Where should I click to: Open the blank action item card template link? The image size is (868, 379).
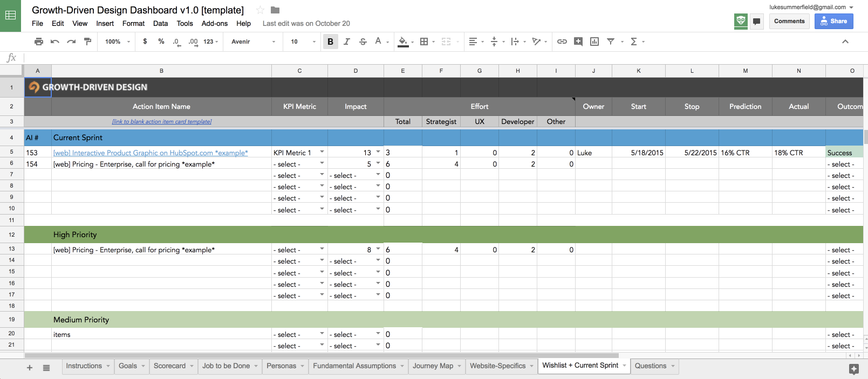(x=161, y=122)
